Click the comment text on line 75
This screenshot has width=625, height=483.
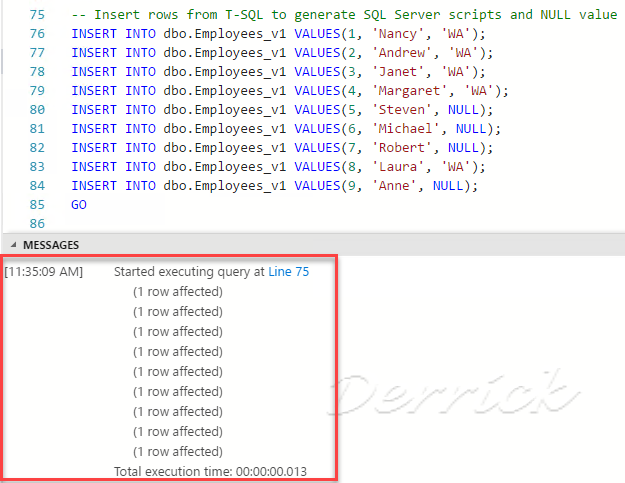click(x=344, y=15)
